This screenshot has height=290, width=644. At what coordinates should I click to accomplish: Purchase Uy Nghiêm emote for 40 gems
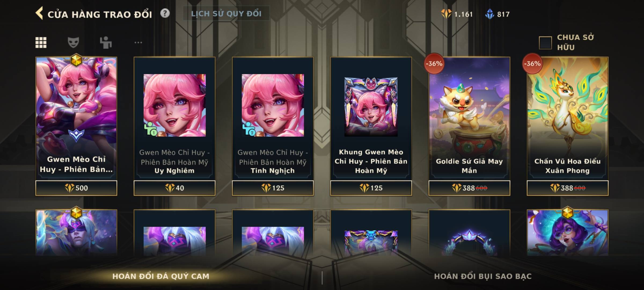[174, 188]
